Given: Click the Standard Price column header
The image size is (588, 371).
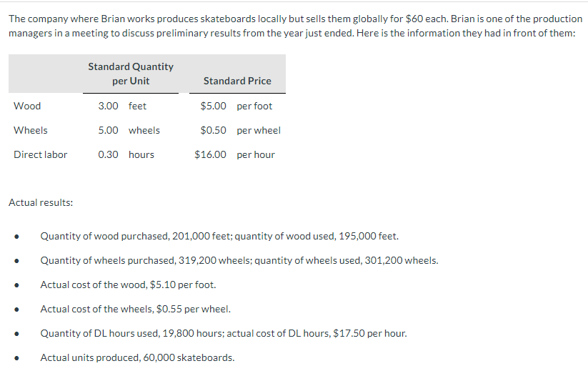Looking at the screenshot, I should [237, 81].
